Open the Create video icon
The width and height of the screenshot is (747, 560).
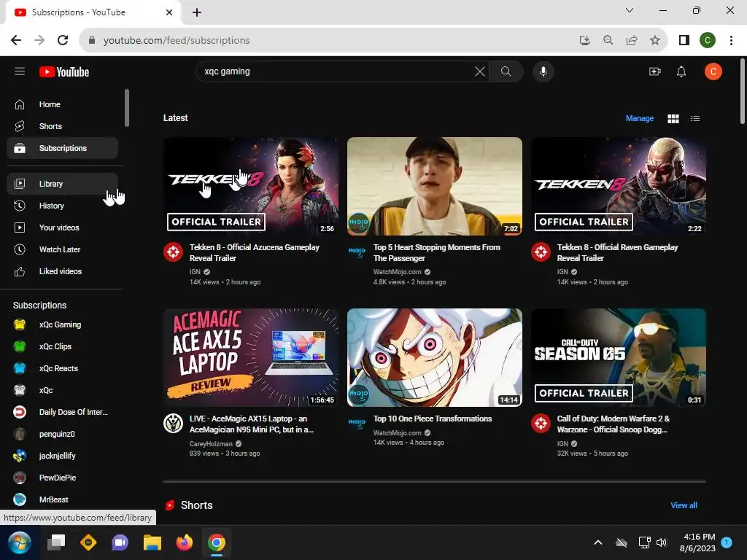655,71
